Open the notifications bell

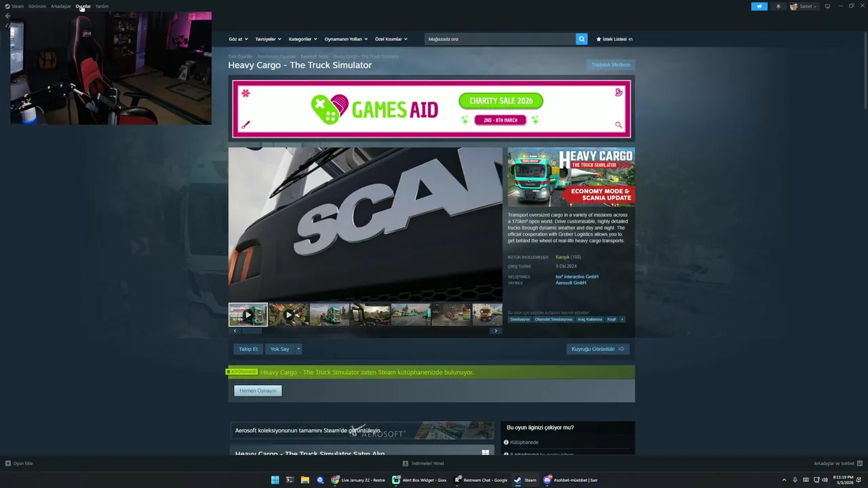(778, 6)
